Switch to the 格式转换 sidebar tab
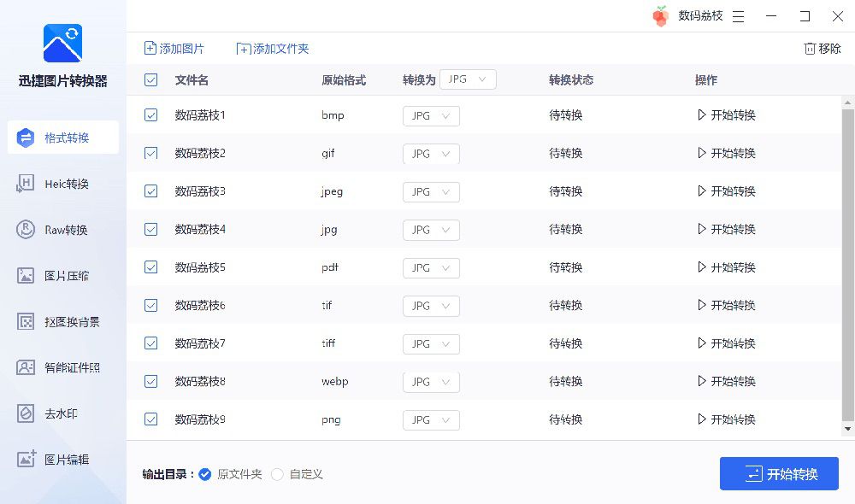 pyautogui.click(x=63, y=138)
